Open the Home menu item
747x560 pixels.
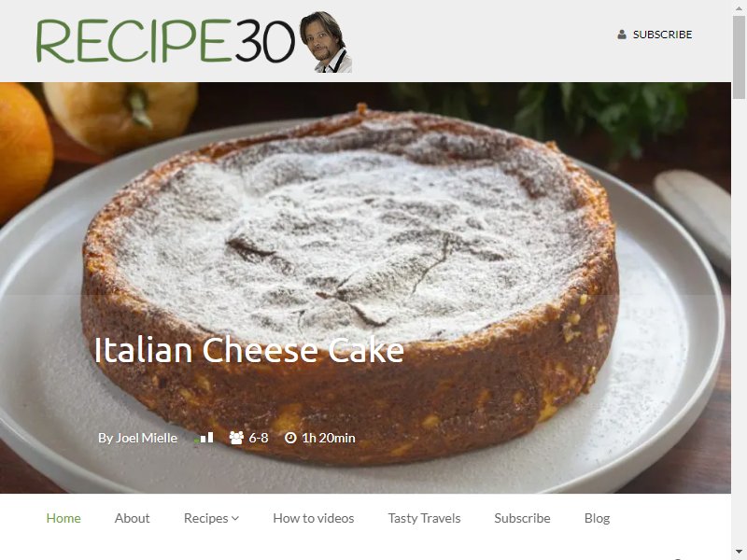click(63, 518)
